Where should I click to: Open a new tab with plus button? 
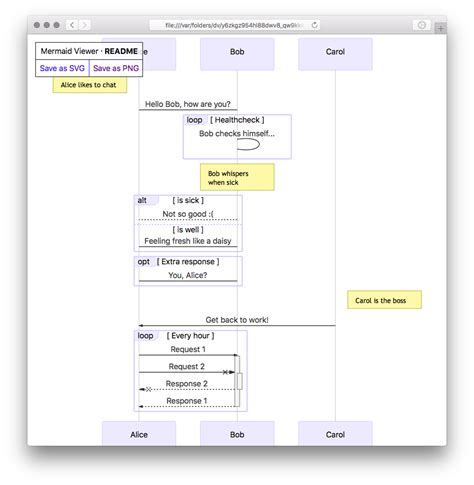coord(440,29)
